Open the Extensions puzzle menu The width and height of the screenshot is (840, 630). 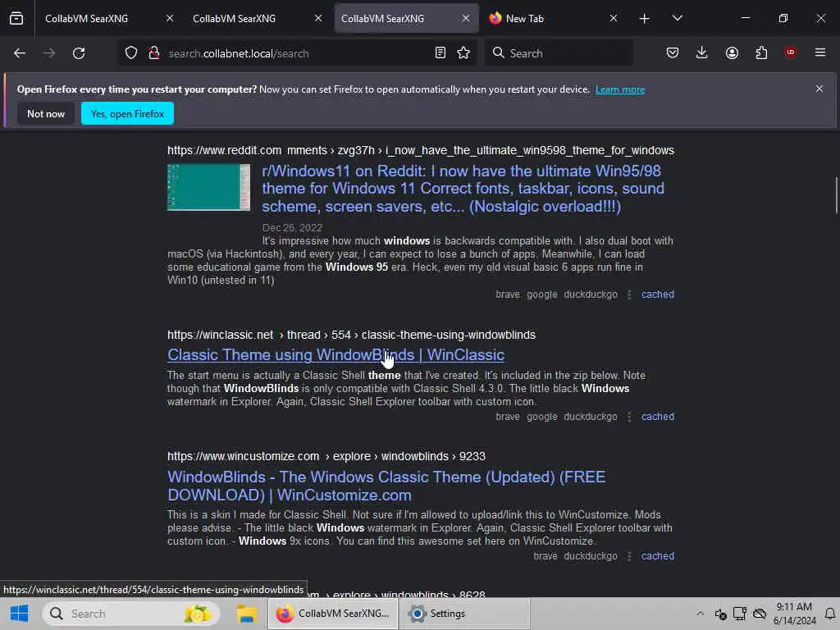[x=761, y=53]
